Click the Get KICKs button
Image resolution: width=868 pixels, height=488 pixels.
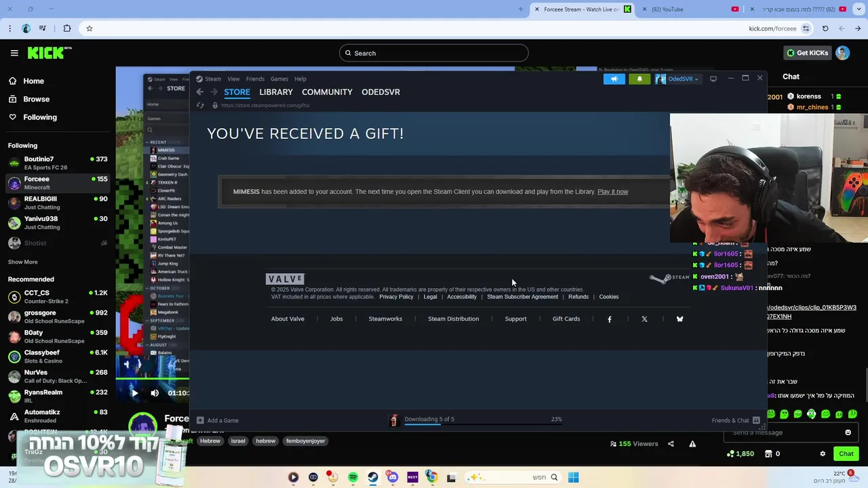click(x=807, y=53)
